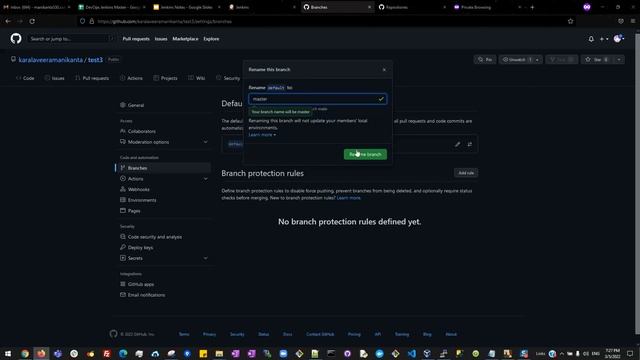640x360 pixels.
Task: Open Collaborators settings
Action: [x=142, y=131]
